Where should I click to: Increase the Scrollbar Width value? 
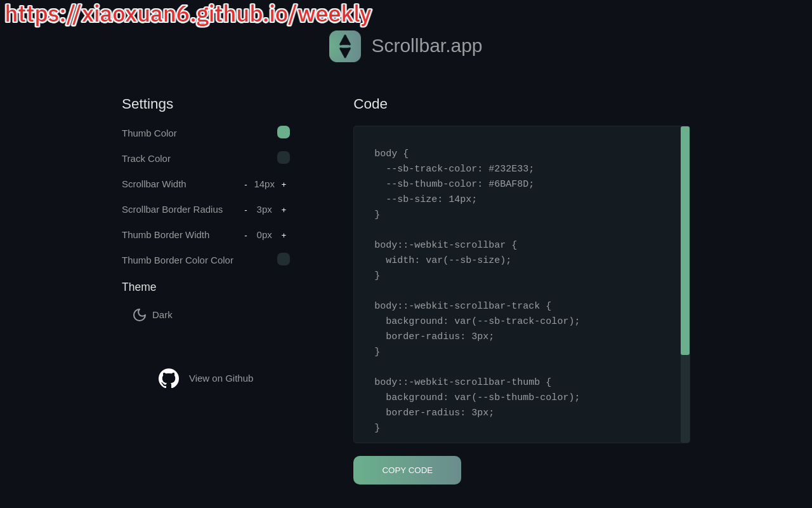284,185
